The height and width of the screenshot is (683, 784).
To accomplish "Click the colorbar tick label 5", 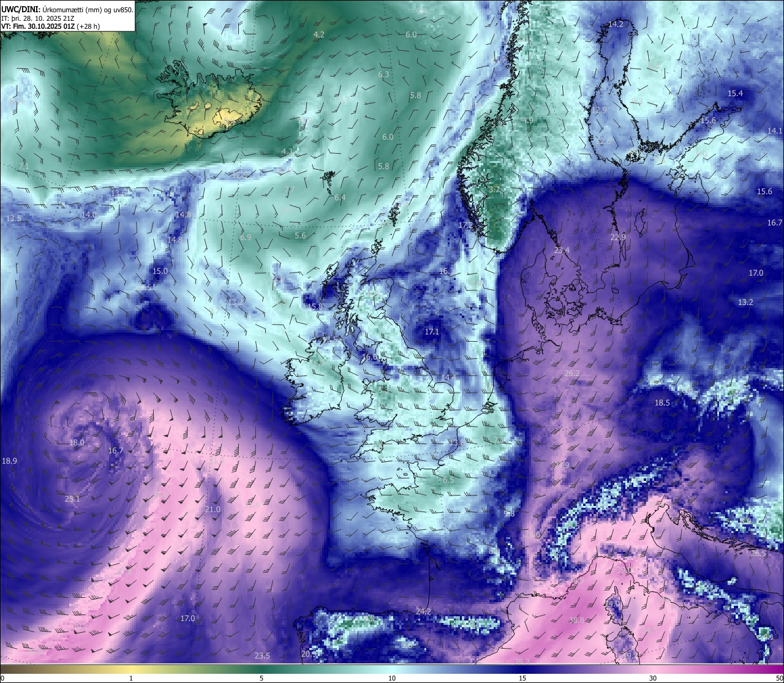I will (262, 678).
